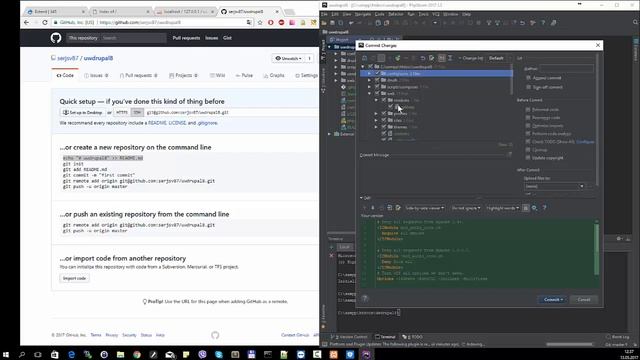Collapse the web folder in commit tree

(x=370, y=93)
